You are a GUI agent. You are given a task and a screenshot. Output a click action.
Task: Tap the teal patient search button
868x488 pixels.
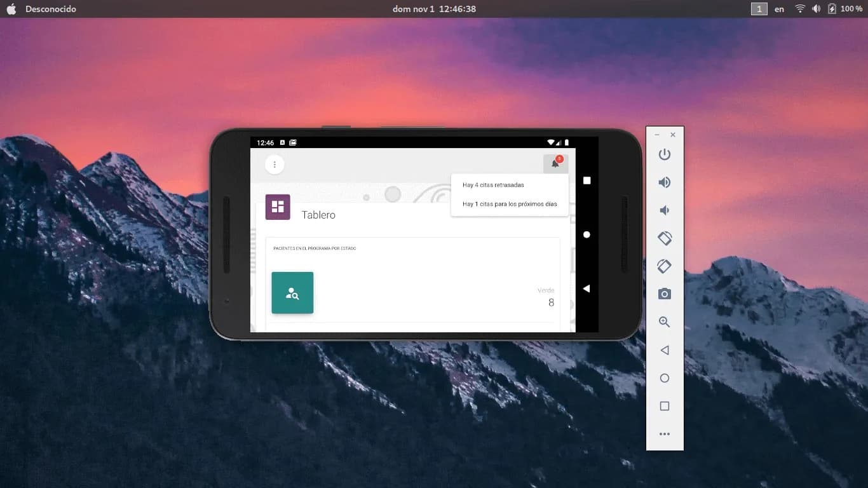pos(292,293)
